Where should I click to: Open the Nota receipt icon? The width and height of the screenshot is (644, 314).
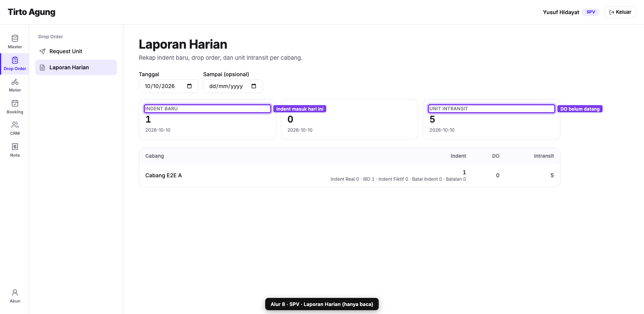tap(15, 147)
